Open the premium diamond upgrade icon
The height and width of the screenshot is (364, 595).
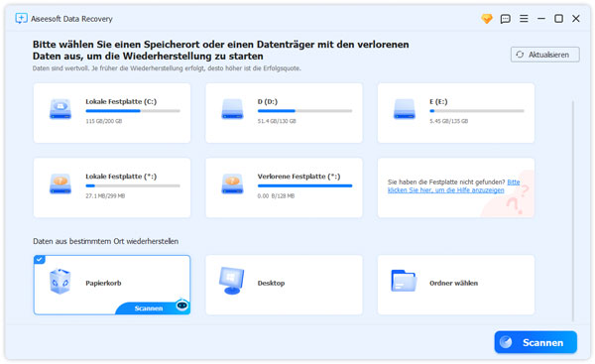[487, 19]
